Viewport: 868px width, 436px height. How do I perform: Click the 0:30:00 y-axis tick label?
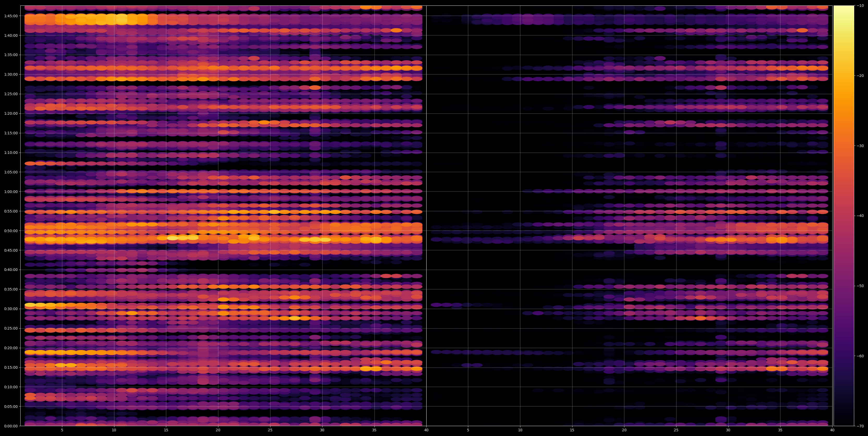click(10, 308)
